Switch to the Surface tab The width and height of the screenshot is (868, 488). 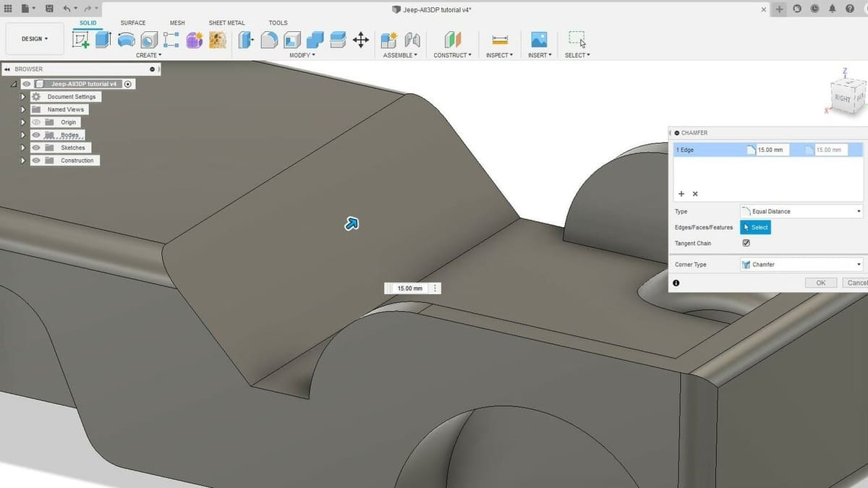point(133,23)
